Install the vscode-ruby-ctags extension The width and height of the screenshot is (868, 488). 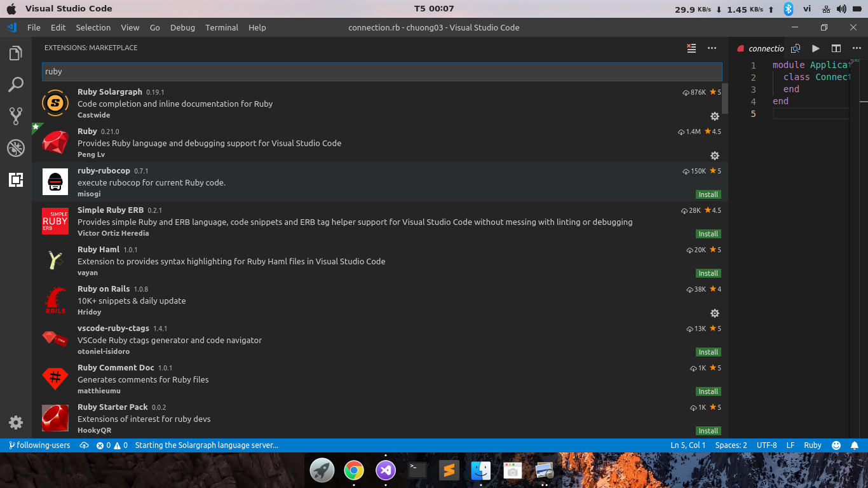709,352
